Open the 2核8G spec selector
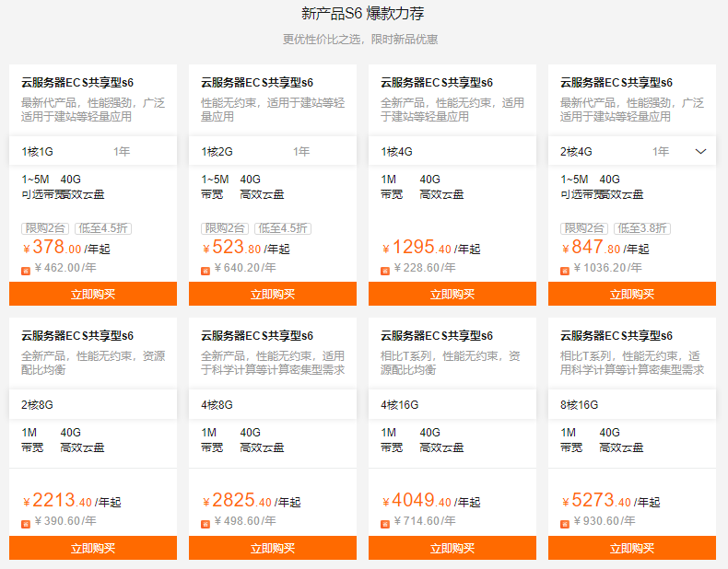This screenshot has width=728, height=569. (x=93, y=404)
